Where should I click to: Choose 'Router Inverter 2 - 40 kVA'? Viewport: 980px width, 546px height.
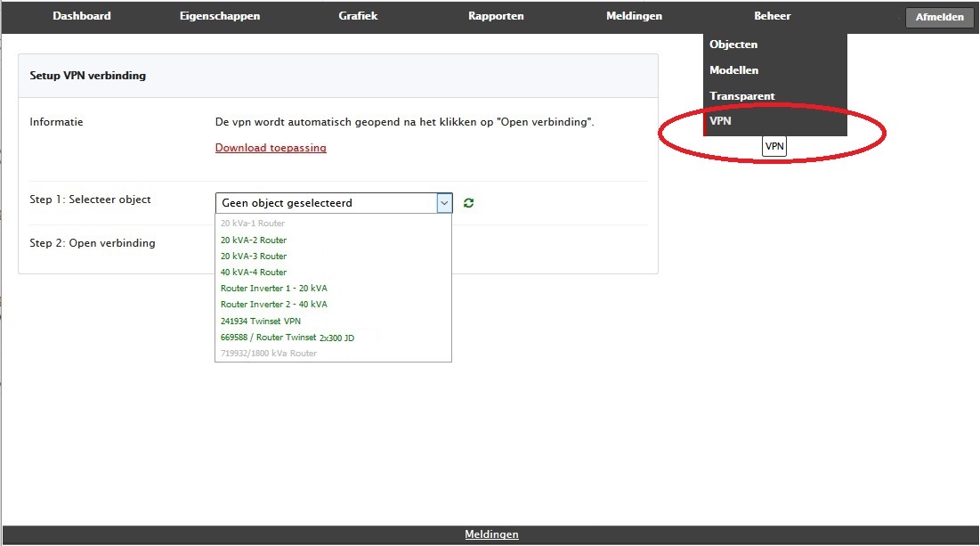pyautogui.click(x=273, y=304)
